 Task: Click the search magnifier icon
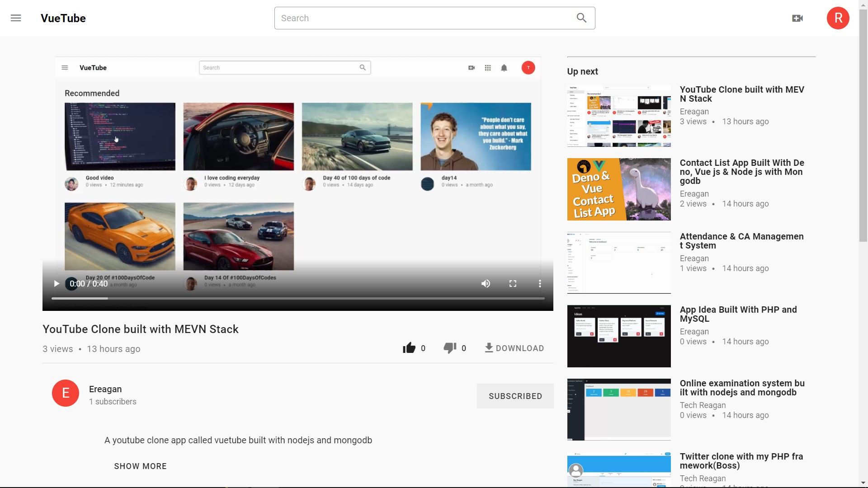[x=581, y=18]
